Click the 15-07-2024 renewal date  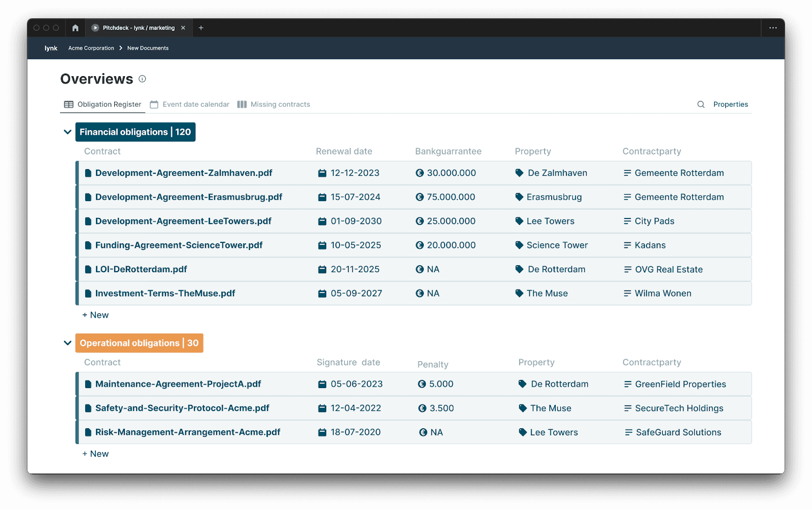[x=355, y=197]
